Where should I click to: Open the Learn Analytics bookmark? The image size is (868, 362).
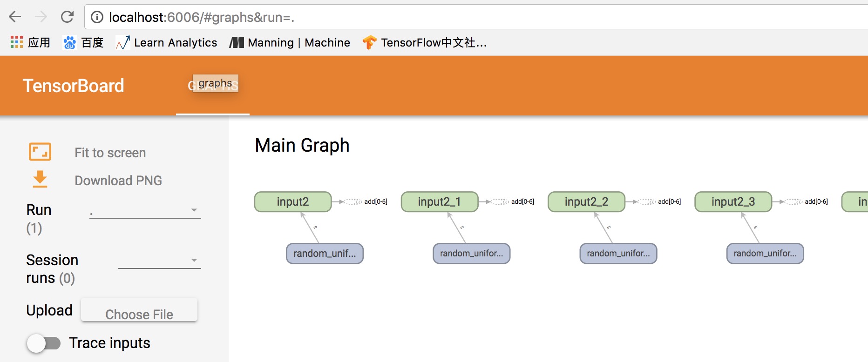(x=166, y=42)
